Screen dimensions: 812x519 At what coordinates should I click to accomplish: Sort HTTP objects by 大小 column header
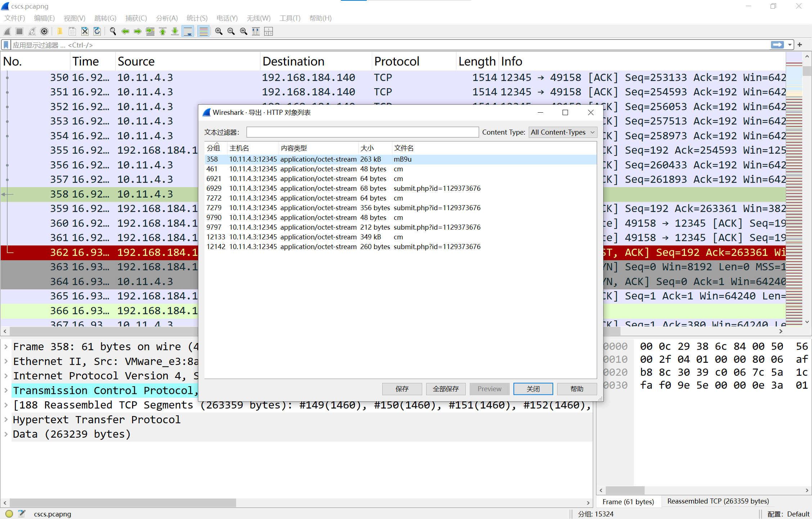(375, 148)
